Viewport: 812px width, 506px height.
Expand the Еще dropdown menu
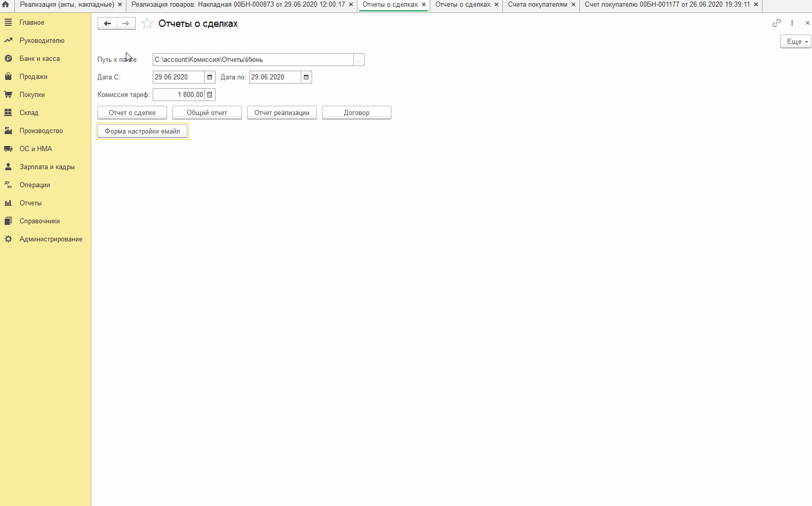click(x=795, y=42)
